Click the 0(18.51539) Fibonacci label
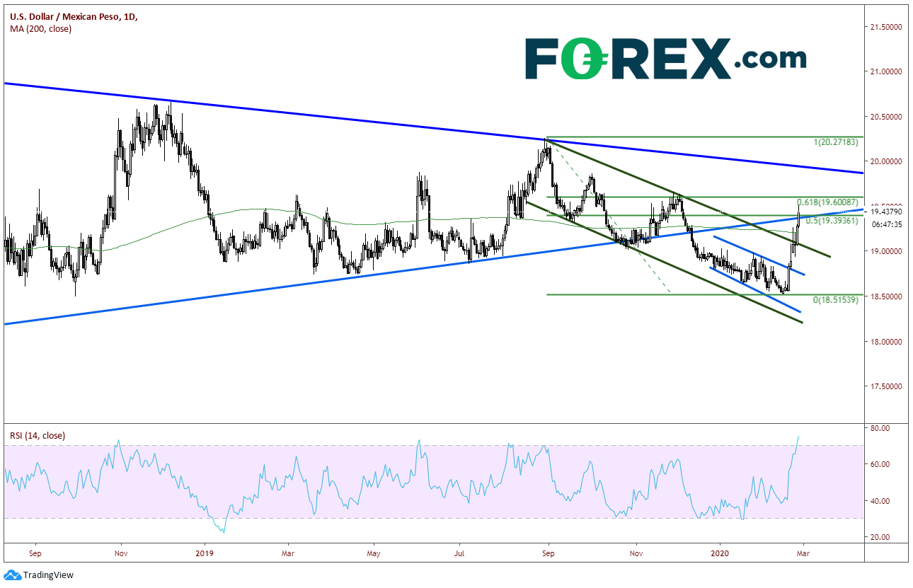Viewport: 913px width, 588px height. [x=837, y=300]
